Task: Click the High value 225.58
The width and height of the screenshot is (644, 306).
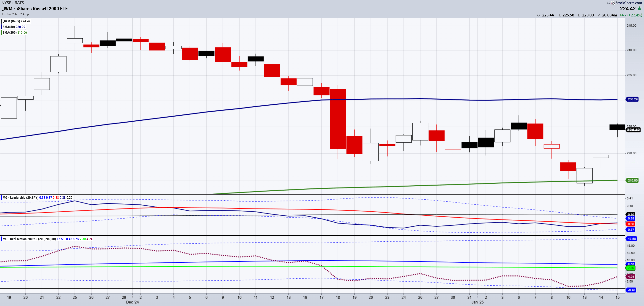Action: (568, 15)
